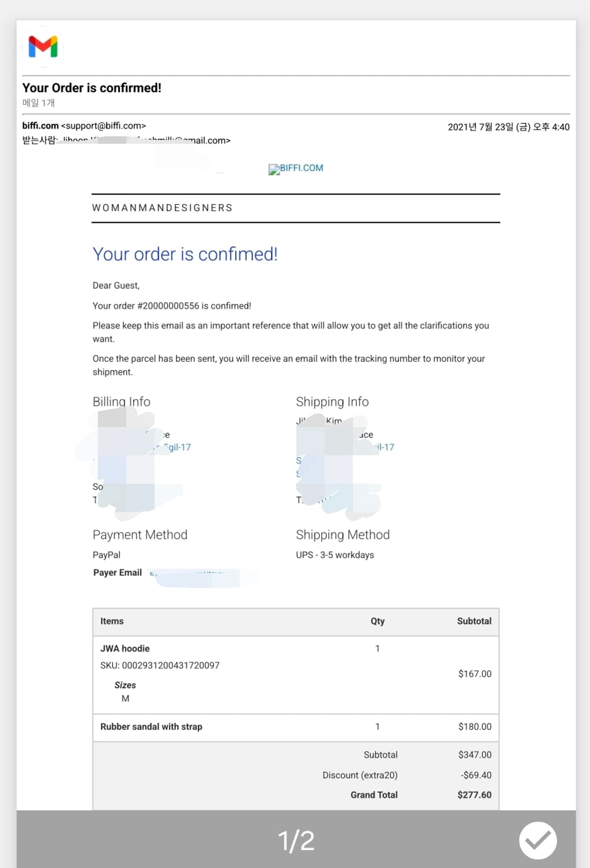Open the BIFFI.COM logo link

[x=301, y=168]
